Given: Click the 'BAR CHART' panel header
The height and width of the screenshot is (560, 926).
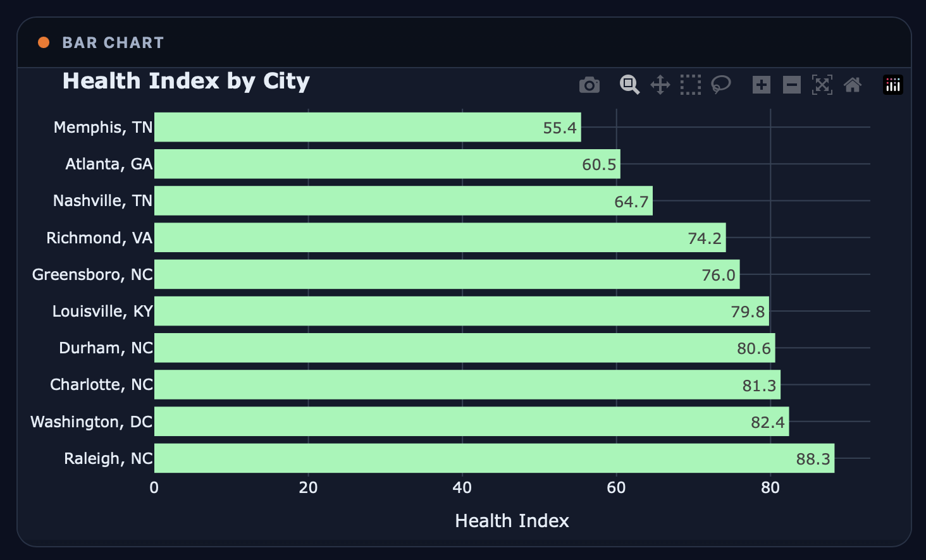Looking at the screenshot, I should pyautogui.click(x=113, y=43).
